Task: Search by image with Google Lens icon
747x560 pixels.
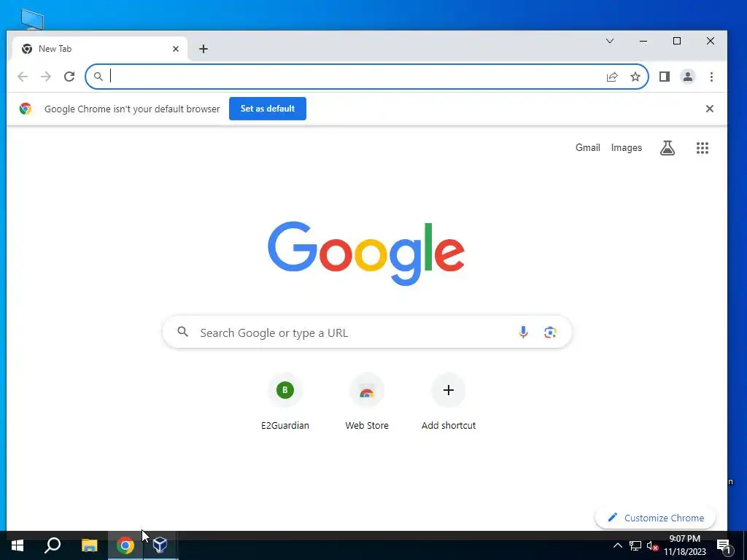Action: [550, 332]
